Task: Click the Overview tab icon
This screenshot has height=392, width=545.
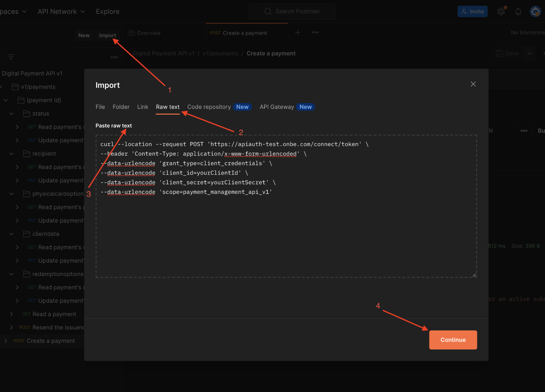Action: pos(131,33)
